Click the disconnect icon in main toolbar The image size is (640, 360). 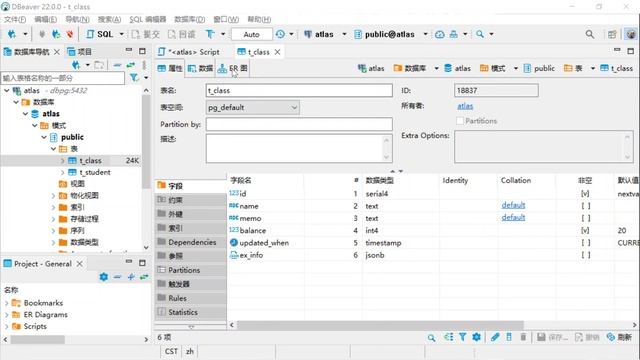tap(70, 34)
